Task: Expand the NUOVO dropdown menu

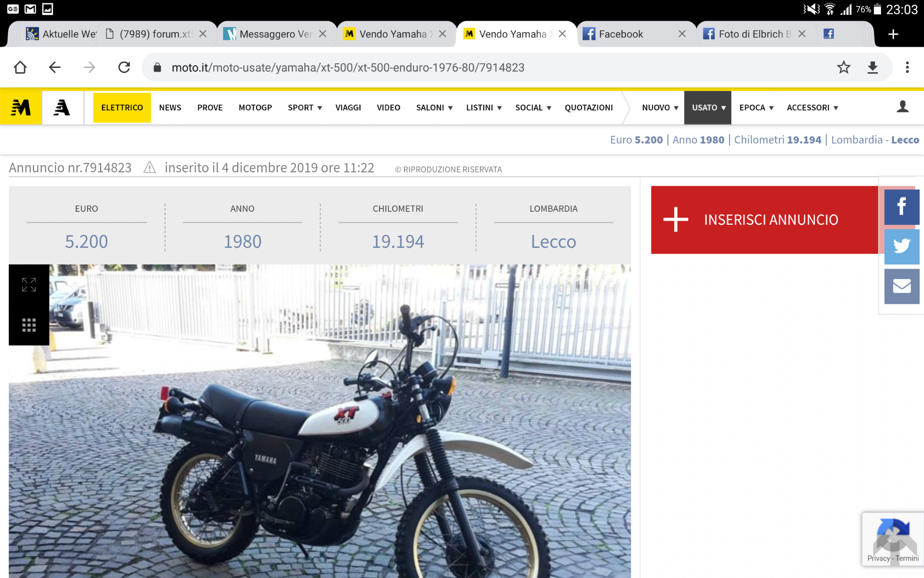Action: [660, 108]
